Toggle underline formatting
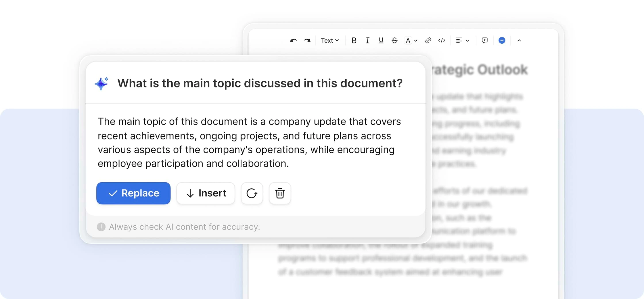This screenshot has width=644, height=299. (x=381, y=41)
